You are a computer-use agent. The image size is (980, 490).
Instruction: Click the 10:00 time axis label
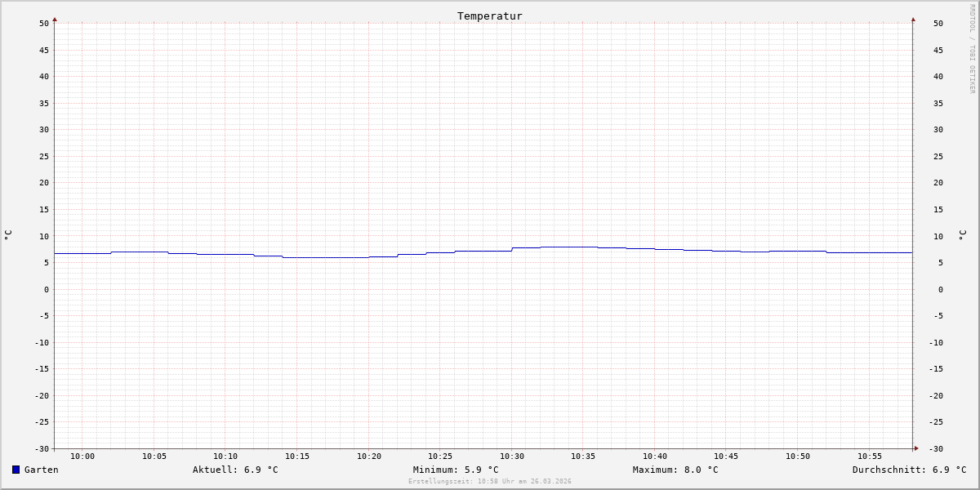[x=82, y=457]
